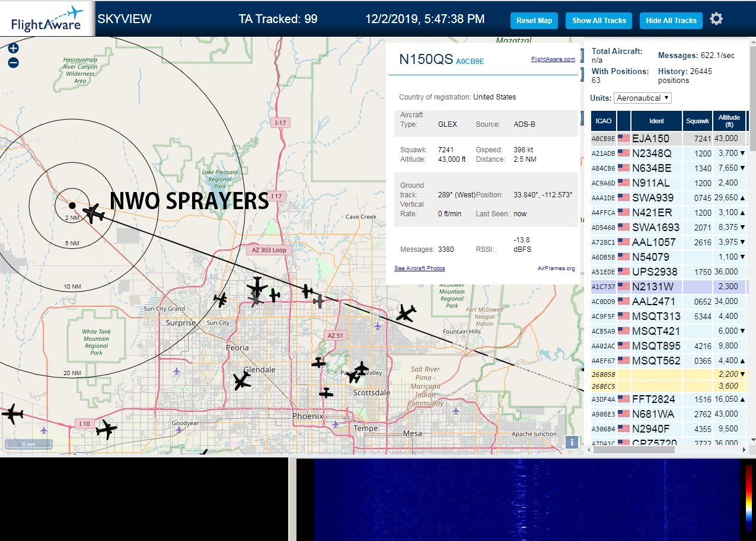The image size is (756, 541).
Task: Select the MSQT421 row
Action: pos(669,331)
